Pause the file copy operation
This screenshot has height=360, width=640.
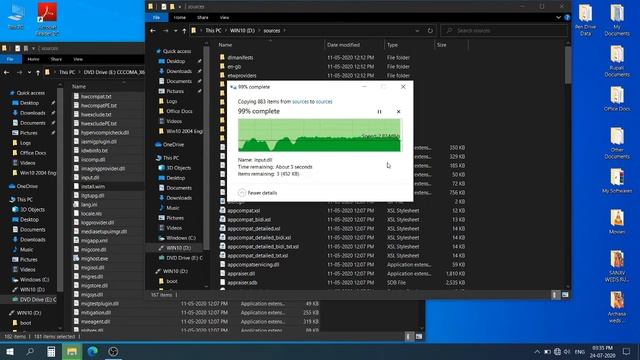[379, 111]
